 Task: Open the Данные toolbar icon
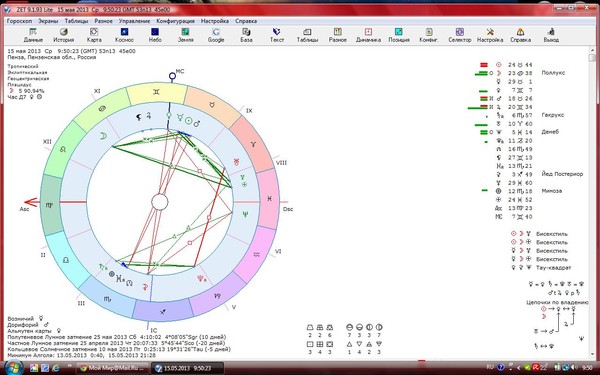pos(33,35)
